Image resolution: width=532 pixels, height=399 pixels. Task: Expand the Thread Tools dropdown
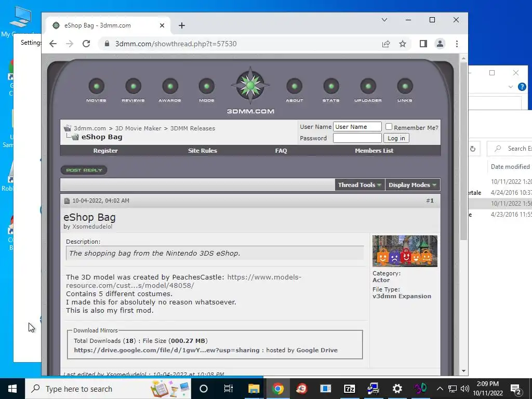click(x=360, y=185)
